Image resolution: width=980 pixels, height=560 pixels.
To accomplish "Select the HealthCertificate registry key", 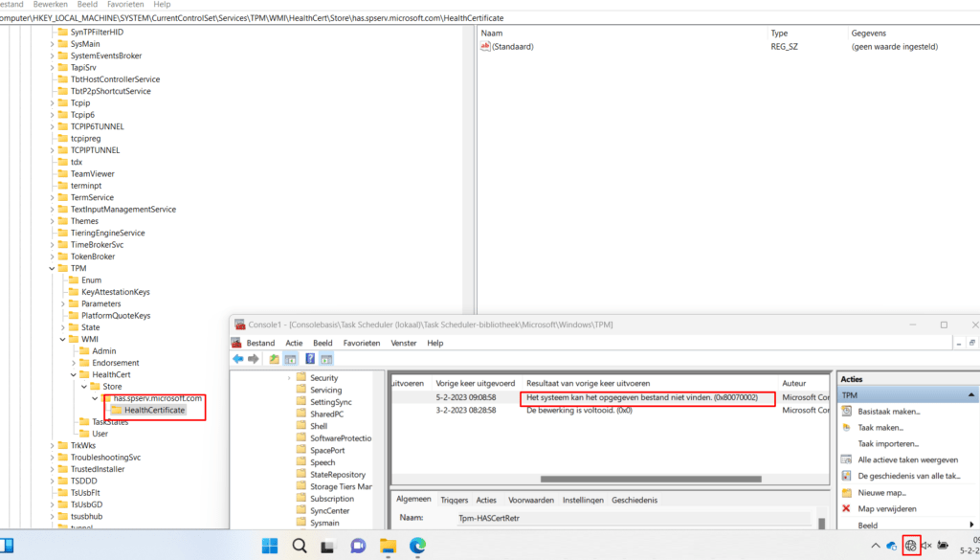I will pyautogui.click(x=154, y=410).
